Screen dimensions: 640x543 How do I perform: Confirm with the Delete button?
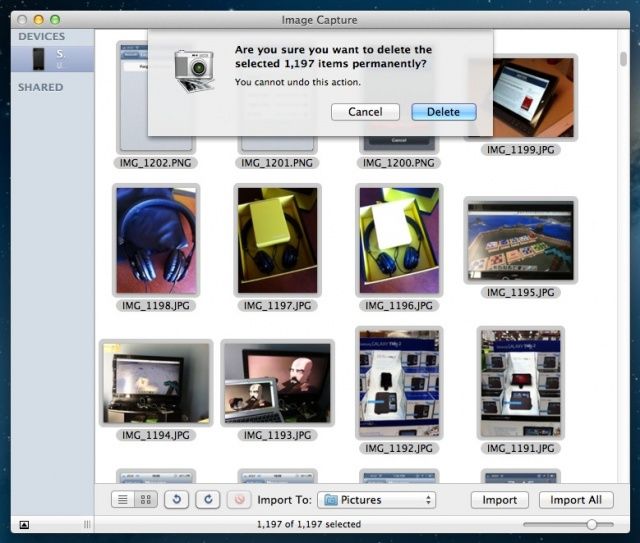click(443, 112)
